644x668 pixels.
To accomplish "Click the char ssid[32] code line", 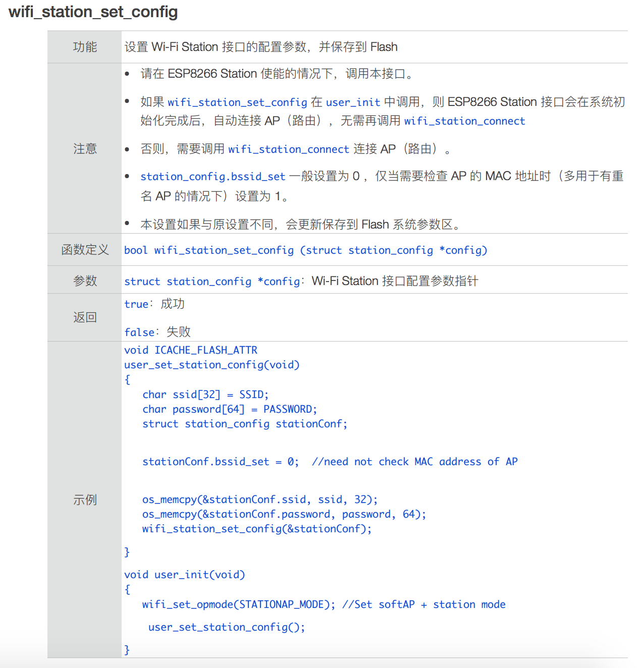I will [x=205, y=395].
